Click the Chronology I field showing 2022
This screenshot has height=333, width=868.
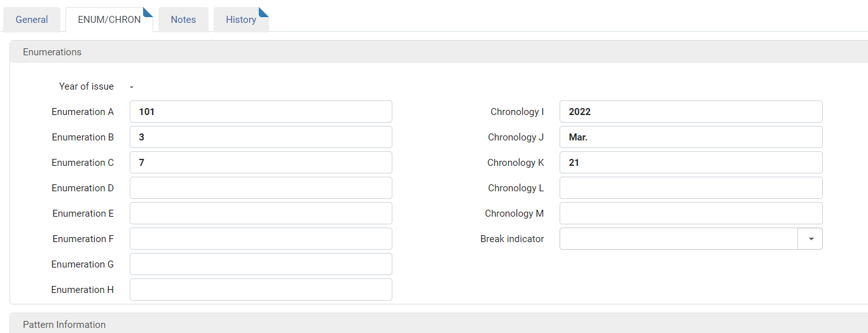click(x=691, y=112)
